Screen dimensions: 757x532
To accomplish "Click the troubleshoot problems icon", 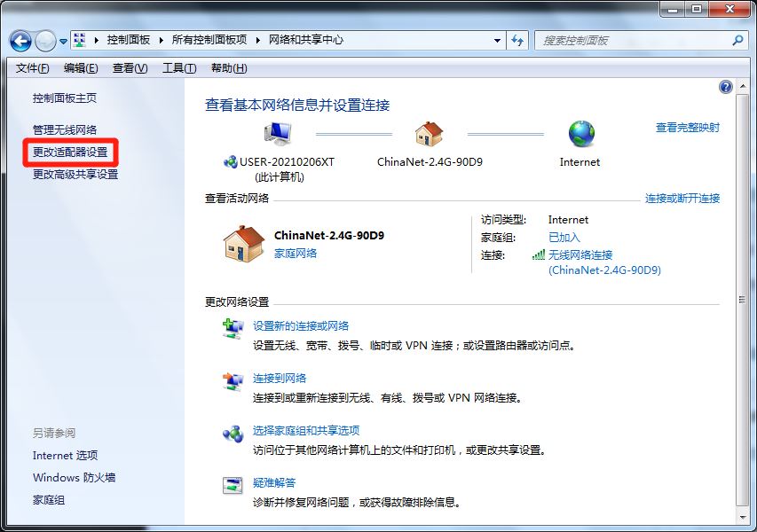I will 233,484.
